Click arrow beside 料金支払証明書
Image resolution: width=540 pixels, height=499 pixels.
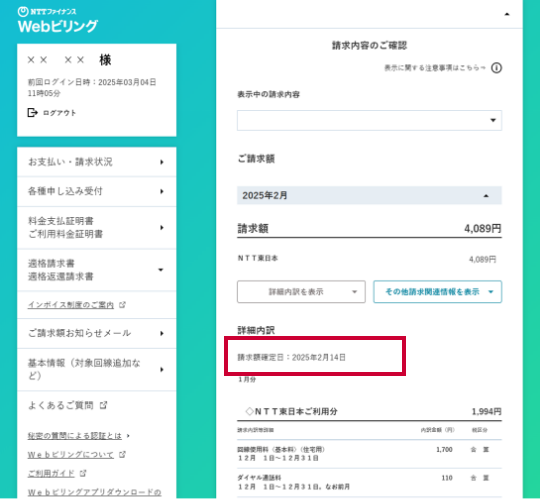pyautogui.click(x=162, y=228)
